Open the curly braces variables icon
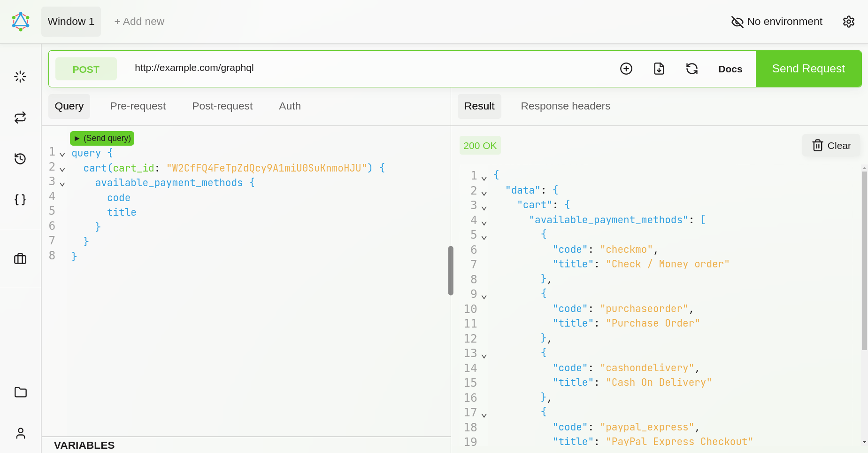This screenshot has width=868, height=453. (x=20, y=200)
